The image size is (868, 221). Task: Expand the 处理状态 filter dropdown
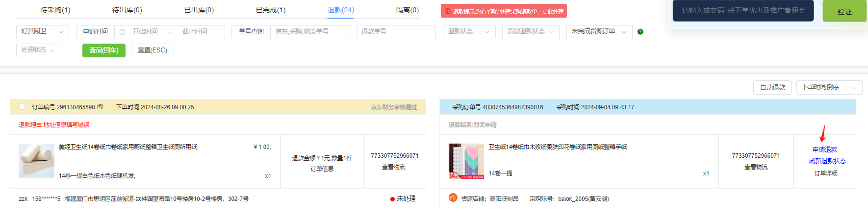point(38,50)
